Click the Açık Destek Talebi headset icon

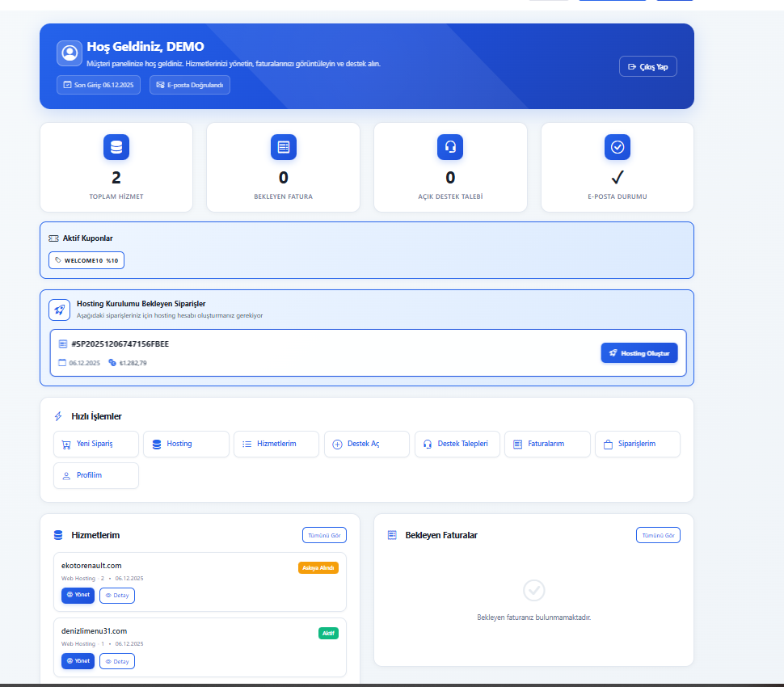point(450,147)
